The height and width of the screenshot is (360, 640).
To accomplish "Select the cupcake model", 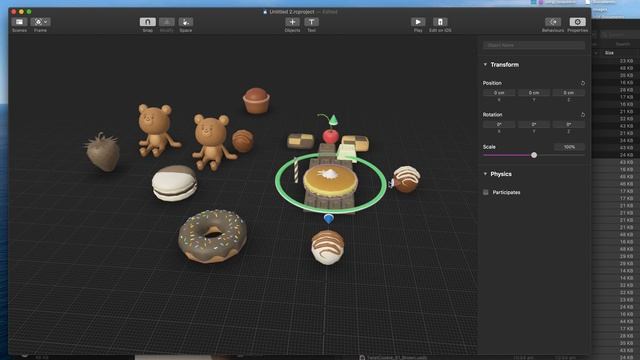I will pyautogui.click(x=256, y=100).
